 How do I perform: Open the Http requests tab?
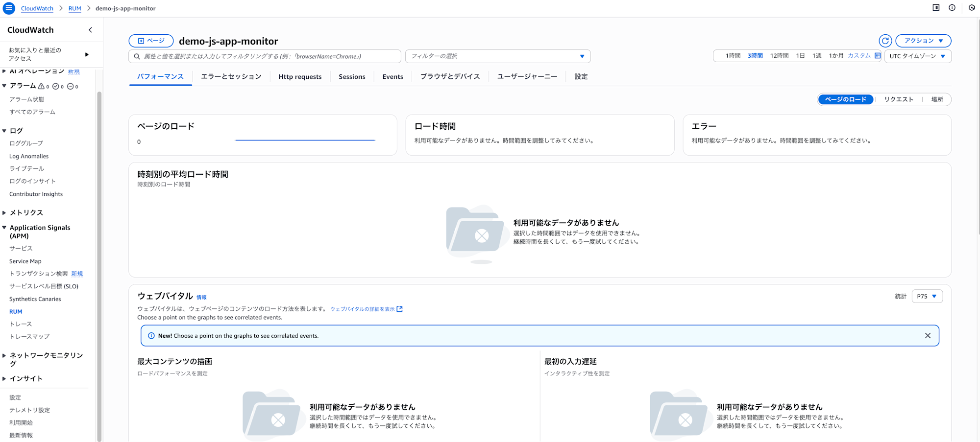(300, 77)
